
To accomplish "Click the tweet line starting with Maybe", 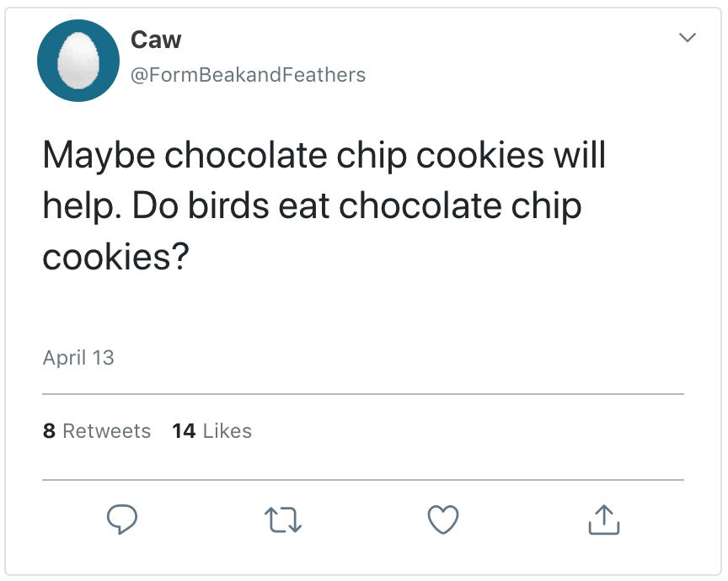I will click(324, 156).
